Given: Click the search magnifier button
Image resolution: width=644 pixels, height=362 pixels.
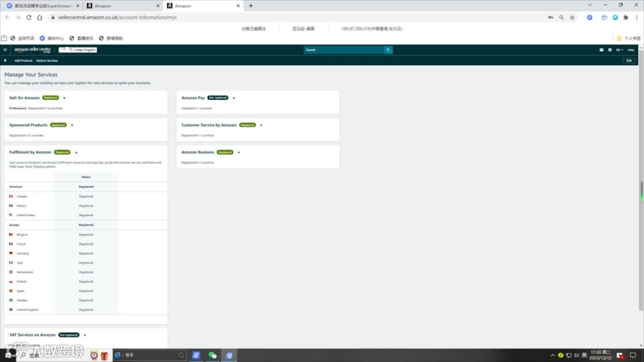Looking at the screenshot, I should pos(388,50).
